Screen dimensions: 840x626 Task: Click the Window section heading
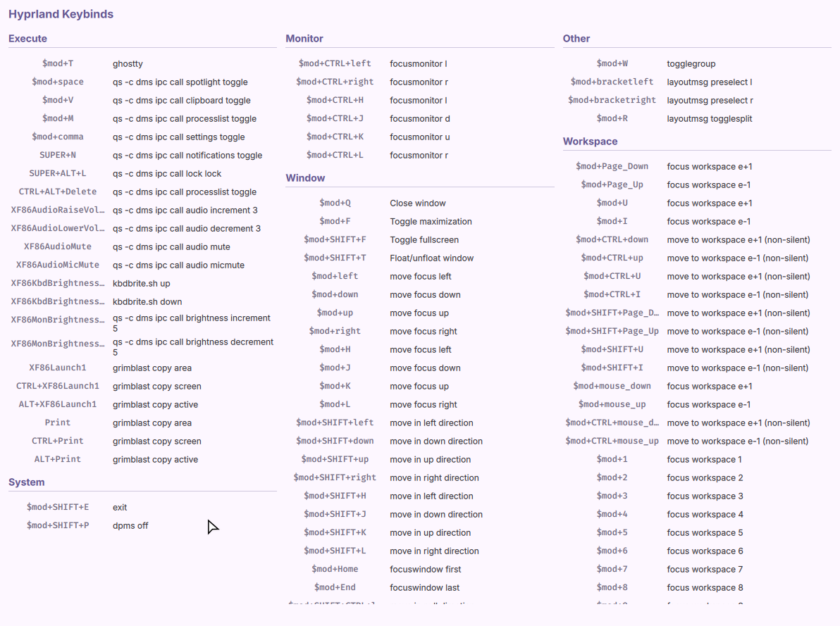(305, 178)
